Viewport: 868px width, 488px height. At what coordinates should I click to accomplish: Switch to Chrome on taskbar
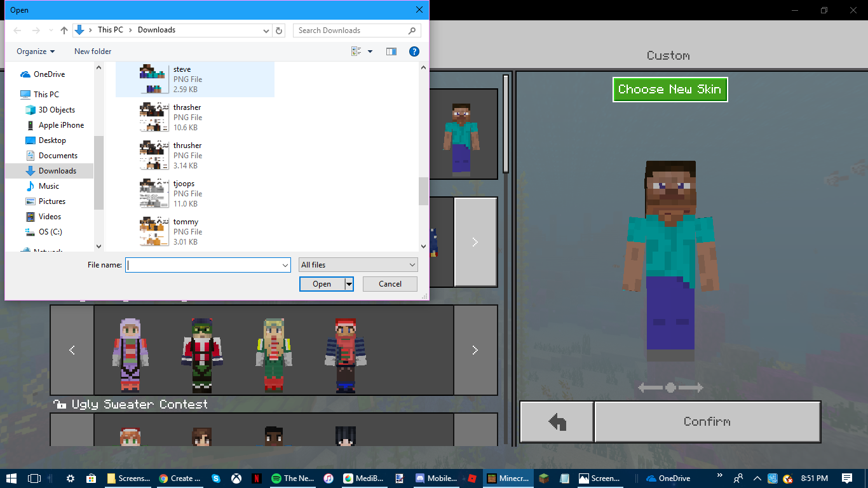coord(181,478)
